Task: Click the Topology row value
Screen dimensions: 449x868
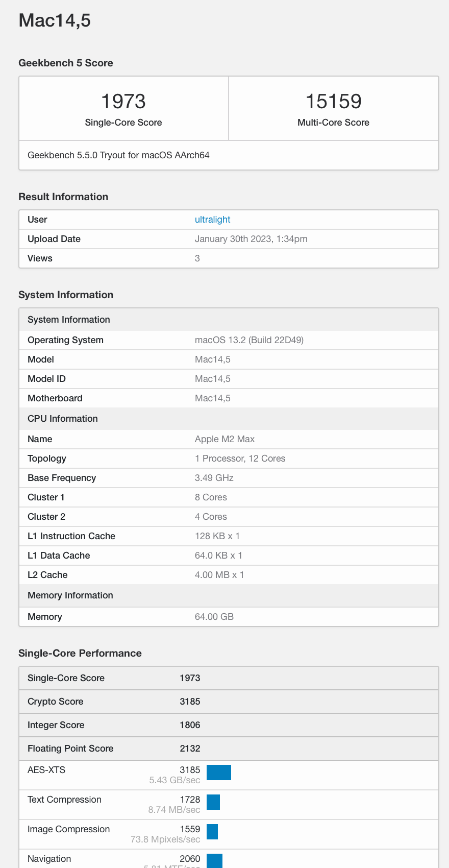Action: pyautogui.click(x=240, y=459)
